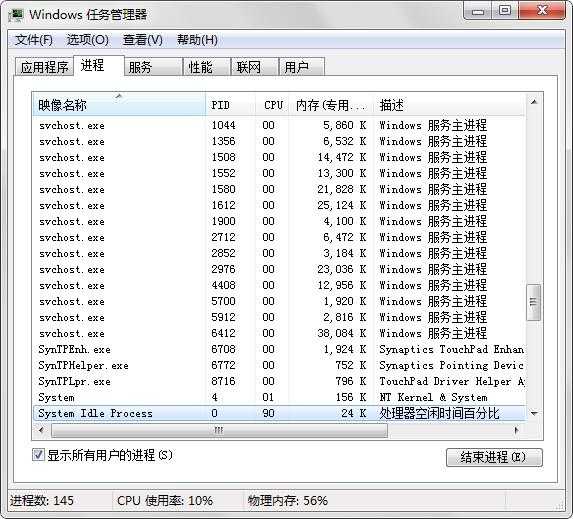Open the 选项(O) menu
The width and height of the screenshot is (573, 519).
pyautogui.click(x=87, y=39)
